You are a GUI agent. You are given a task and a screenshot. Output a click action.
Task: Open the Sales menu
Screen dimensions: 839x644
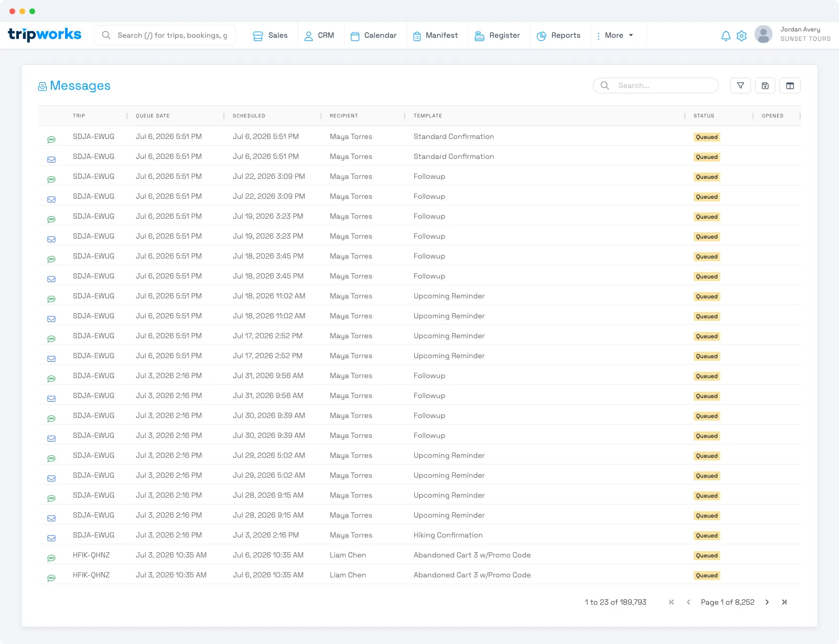[271, 35]
